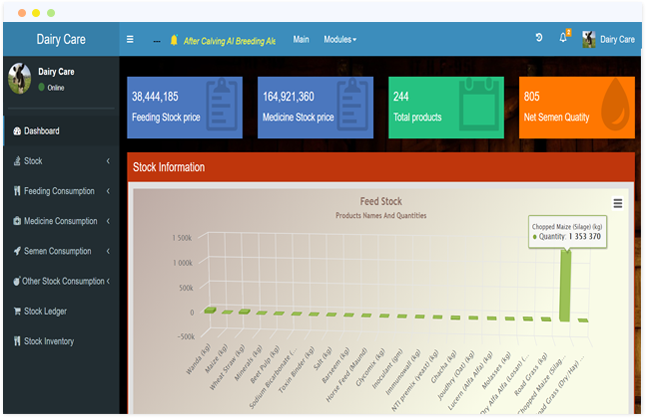The width and height of the screenshot is (646, 418).
Task: Click clipboard icon on Feeding Stock card
Action: [x=222, y=104]
